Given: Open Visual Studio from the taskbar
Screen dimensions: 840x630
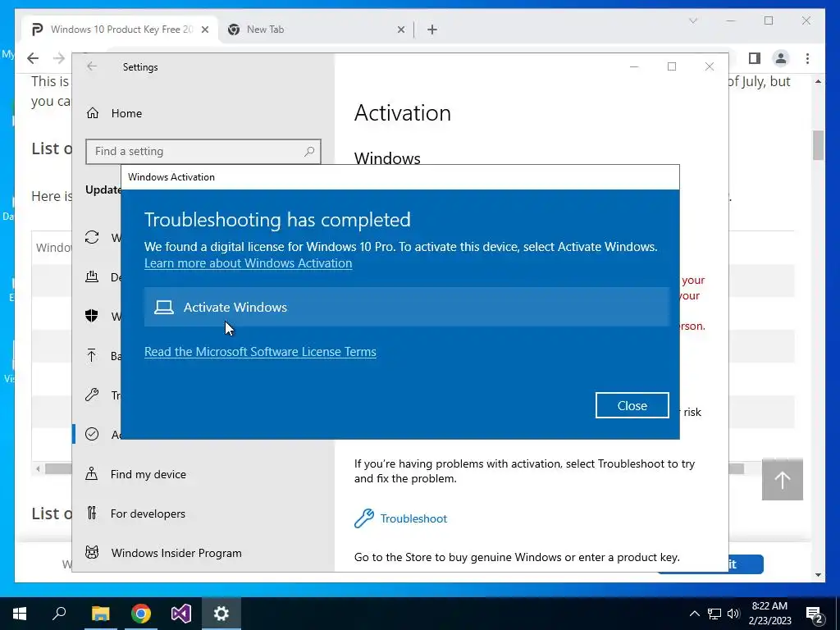Looking at the screenshot, I should (181, 614).
